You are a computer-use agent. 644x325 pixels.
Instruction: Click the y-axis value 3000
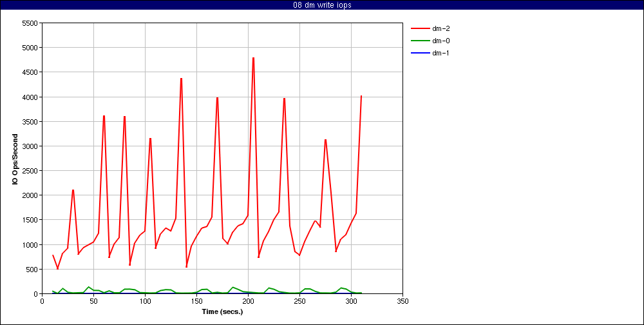30,146
